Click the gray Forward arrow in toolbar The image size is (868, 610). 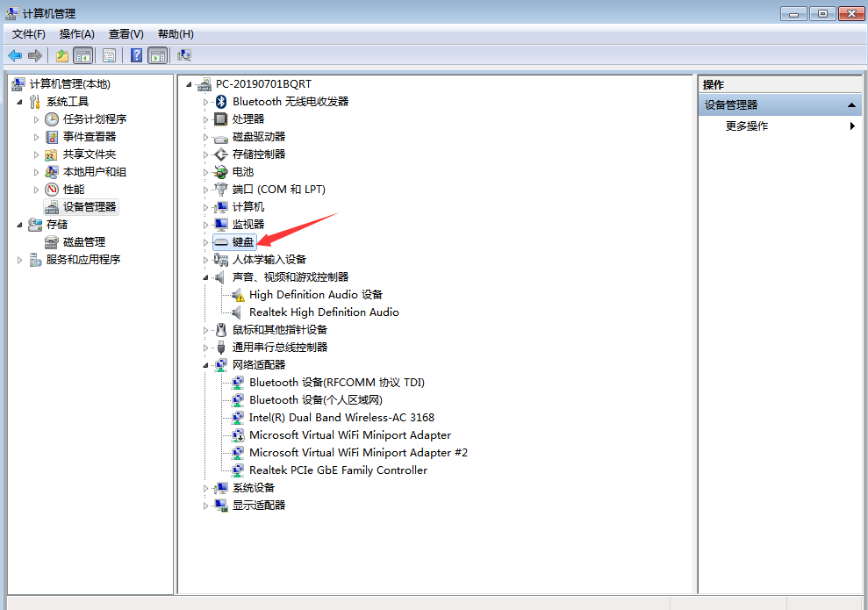tap(35, 55)
